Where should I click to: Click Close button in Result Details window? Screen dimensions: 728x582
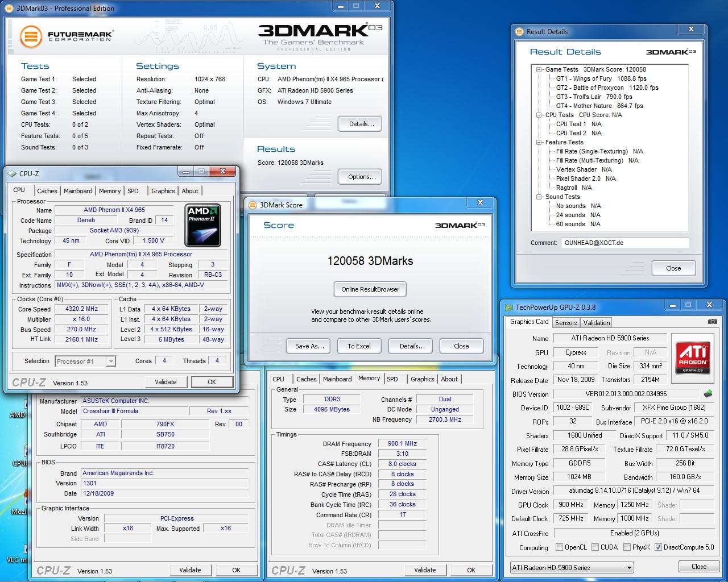coord(673,268)
